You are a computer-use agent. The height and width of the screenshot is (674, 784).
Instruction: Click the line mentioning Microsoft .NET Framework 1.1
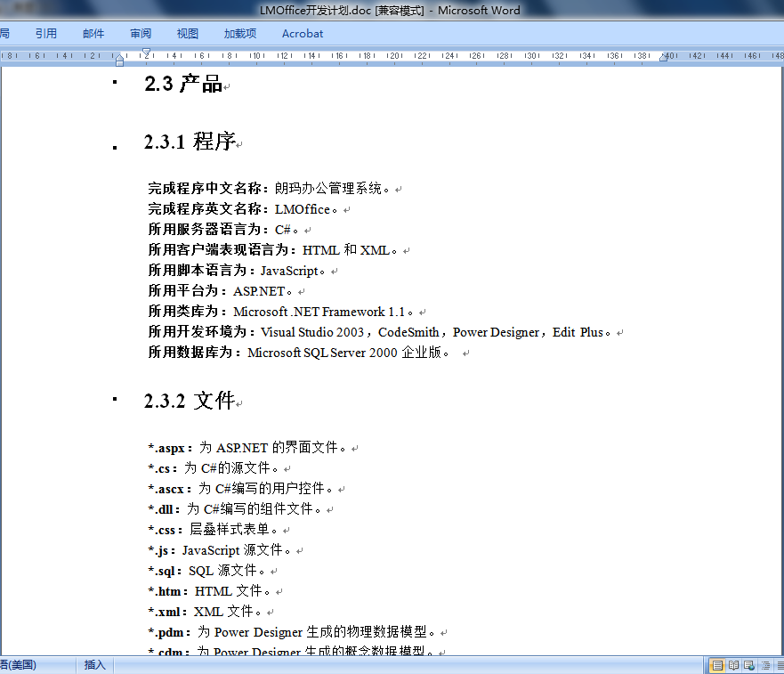click(x=280, y=312)
